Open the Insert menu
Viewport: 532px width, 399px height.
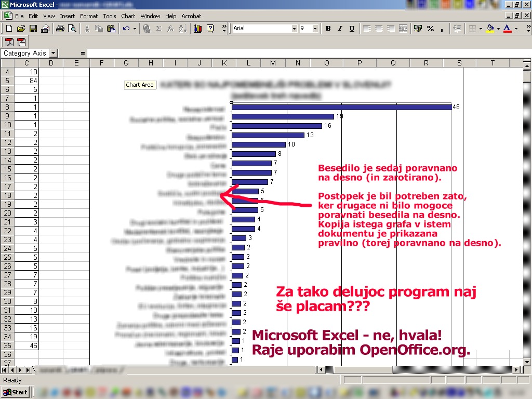coord(67,16)
